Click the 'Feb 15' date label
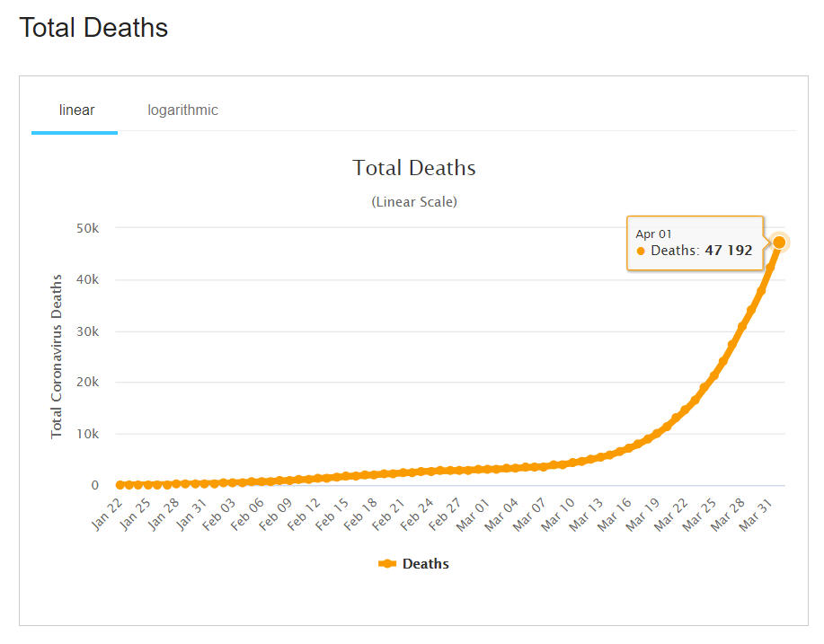824x644 pixels. [x=332, y=511]
